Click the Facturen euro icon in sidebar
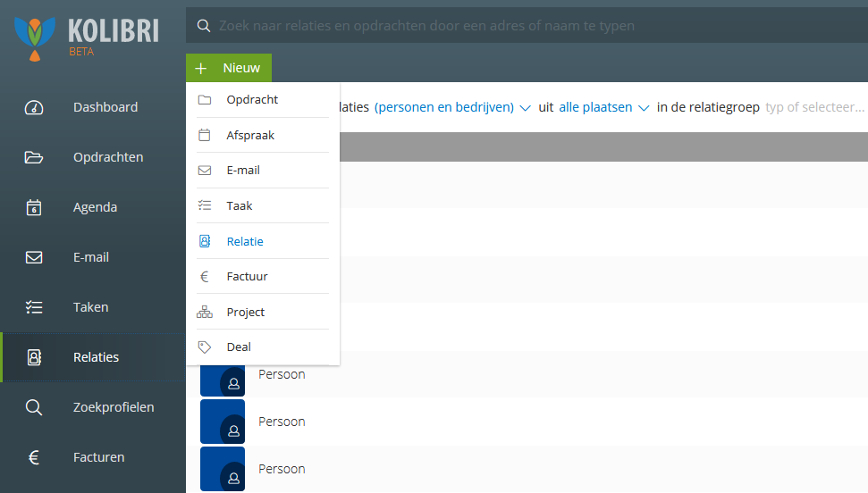The image size is (868, 493). pyautogui.click(x=34, y=457)
